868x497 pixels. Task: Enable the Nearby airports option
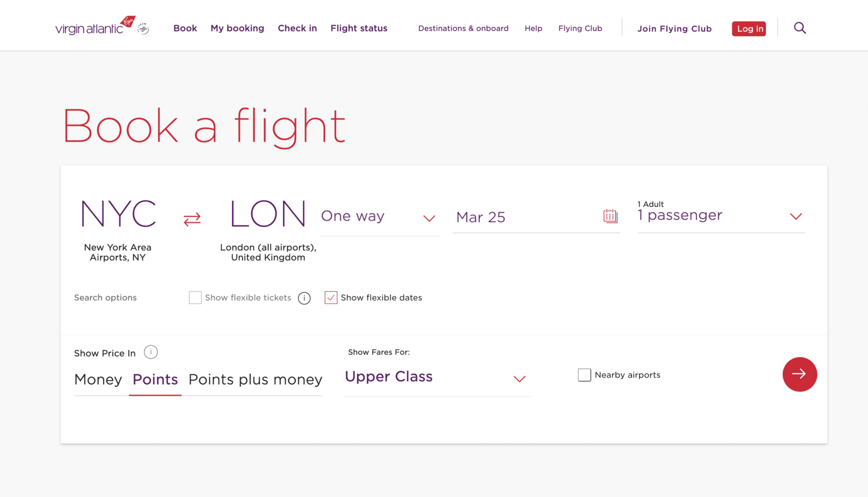tap(584, 374)
